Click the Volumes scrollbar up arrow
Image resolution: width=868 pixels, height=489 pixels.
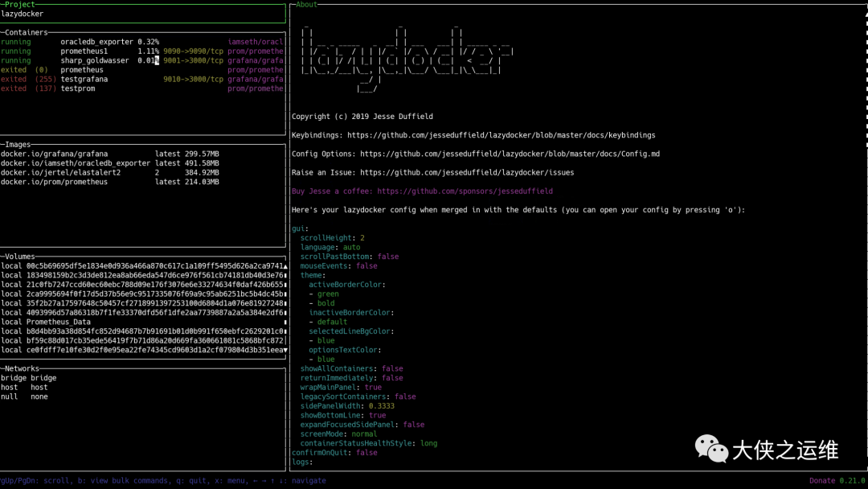tap(285, 266)
